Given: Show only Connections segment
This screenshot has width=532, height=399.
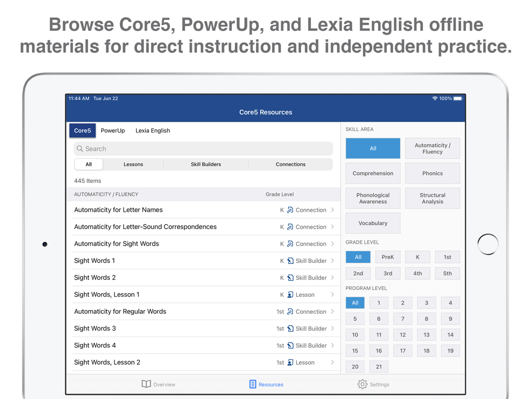Looking at the screenshot, I should (290, 164).
